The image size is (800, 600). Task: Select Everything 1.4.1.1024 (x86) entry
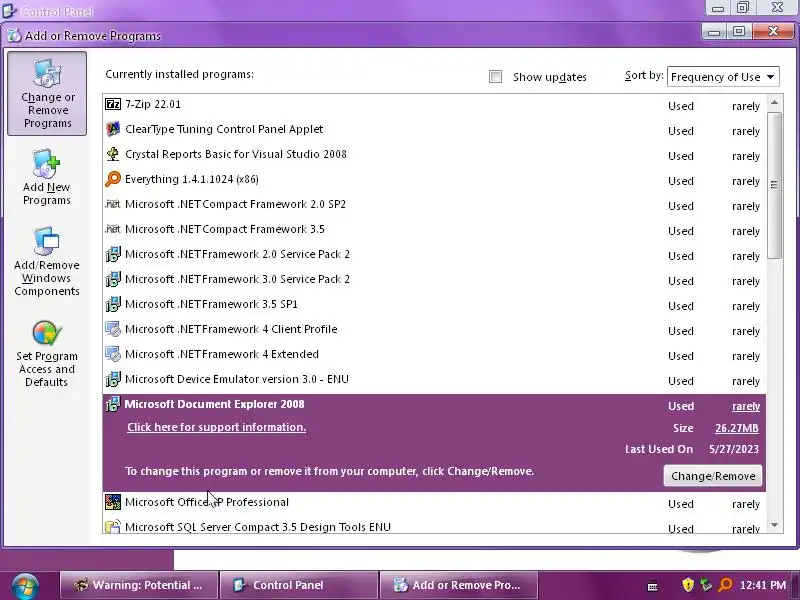pyautogui.click(x=434, y=180)
